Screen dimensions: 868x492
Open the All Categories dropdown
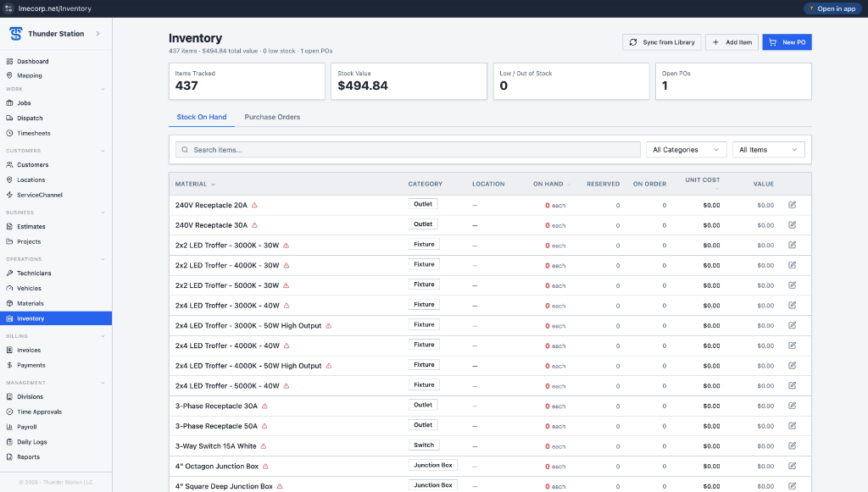[x=686, y=150]
